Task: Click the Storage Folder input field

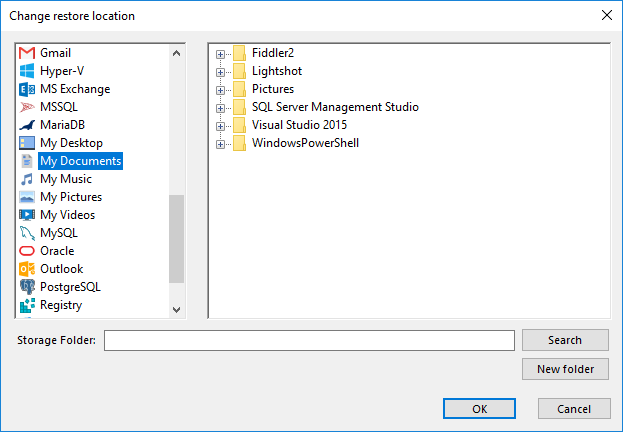Action: tap(309, 341)
